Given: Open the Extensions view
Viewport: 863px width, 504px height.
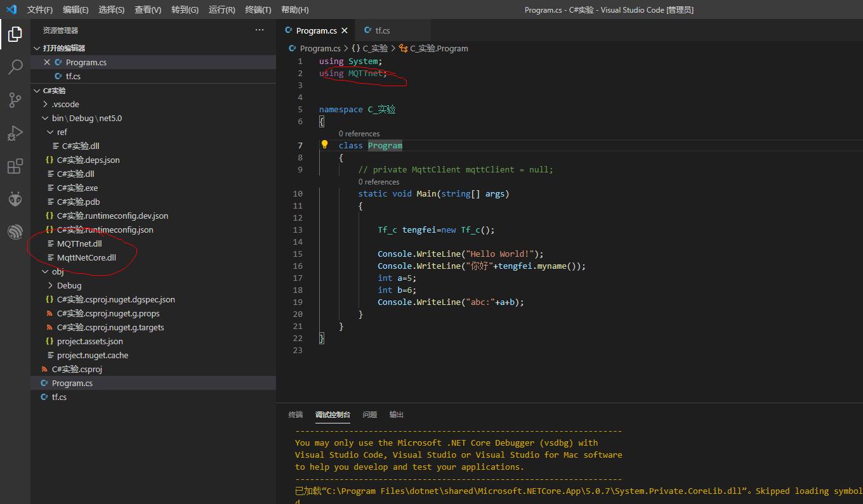Looking at the screenshot, I should click(x=15, y=166).
